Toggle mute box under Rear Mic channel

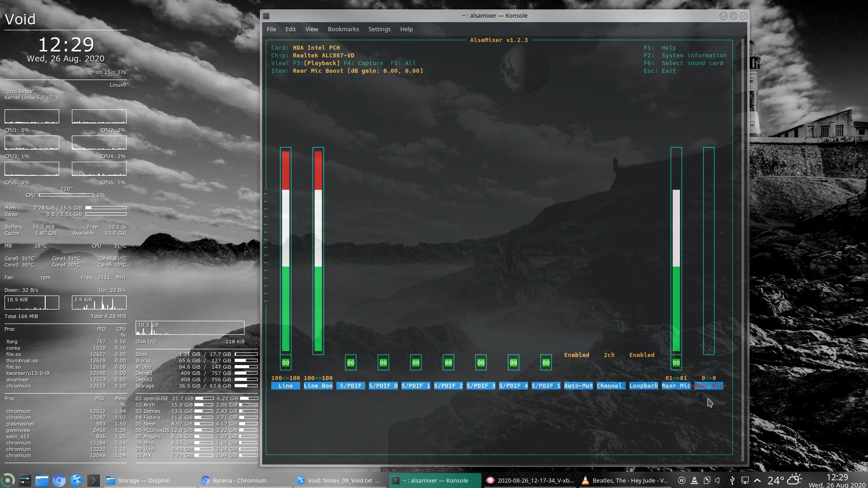(x=676, y=362)
